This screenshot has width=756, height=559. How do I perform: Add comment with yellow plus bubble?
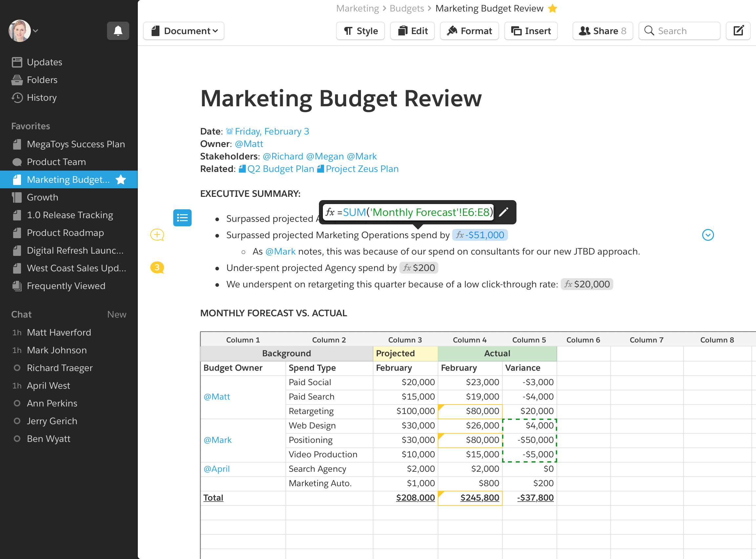(157, 235)
